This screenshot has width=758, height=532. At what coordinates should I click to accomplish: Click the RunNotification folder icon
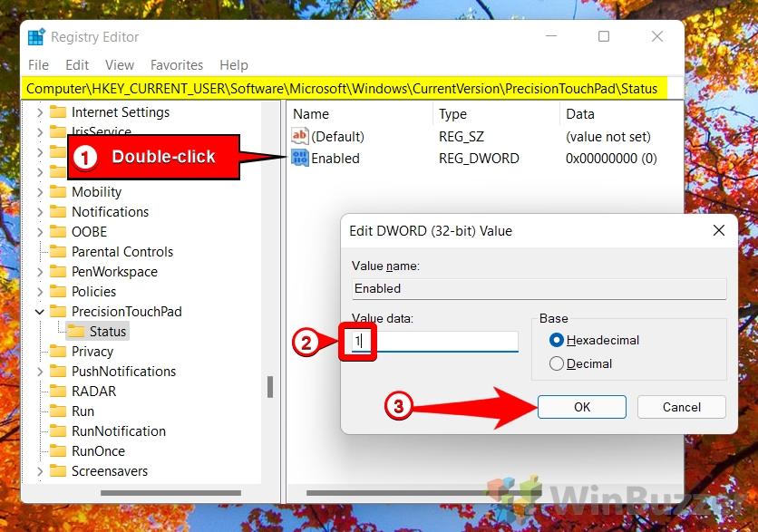(x=58, y=431)
